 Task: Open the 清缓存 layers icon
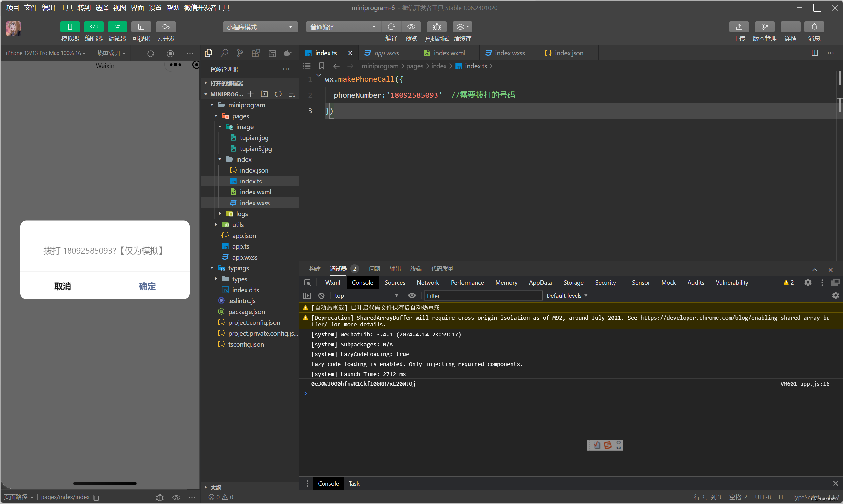click(462, 27)
